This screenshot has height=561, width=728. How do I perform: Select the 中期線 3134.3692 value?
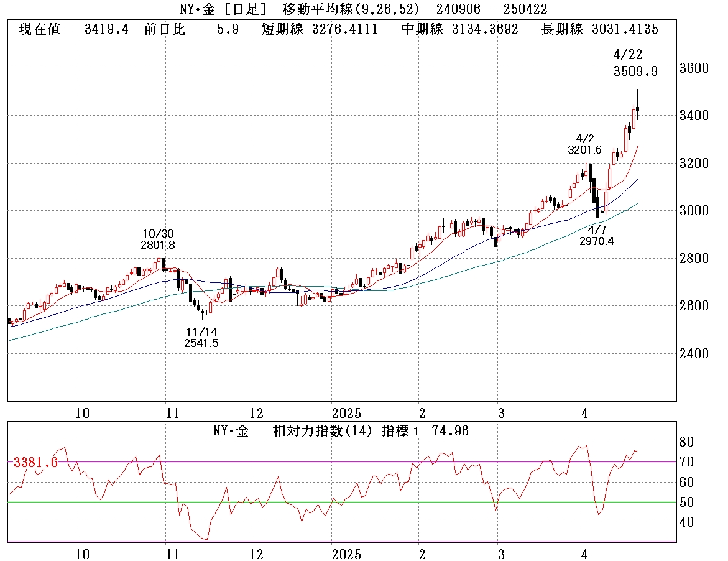(459, 29)
